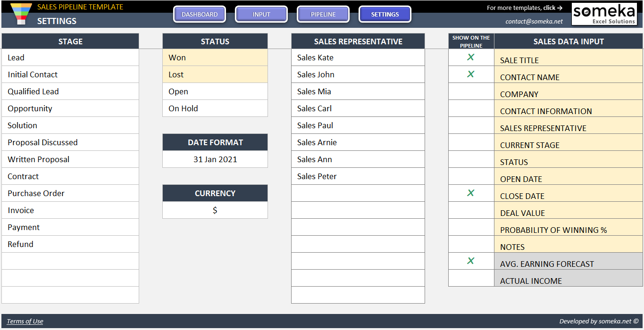Viewport: 644px width, 330px height.
Task: Select 'Sales John' in the representative list
Action: click(x=358, y=74)
